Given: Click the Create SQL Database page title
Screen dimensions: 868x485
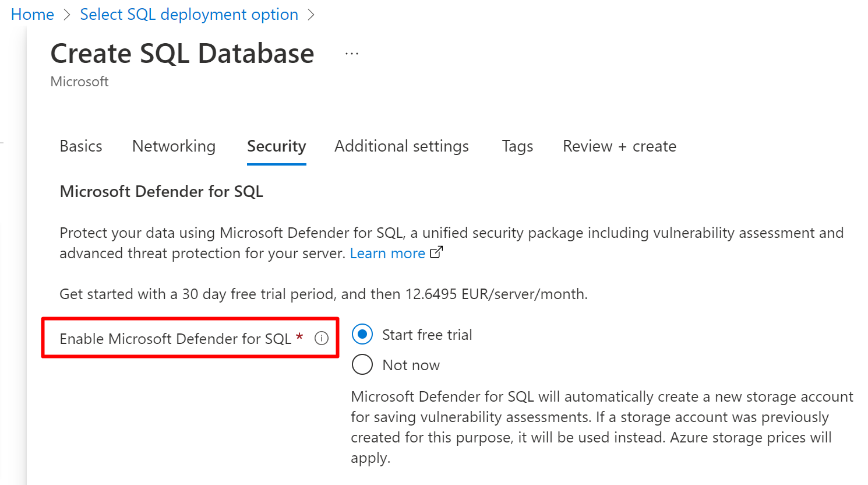Looking at the screenshot, I should (182, 54).
